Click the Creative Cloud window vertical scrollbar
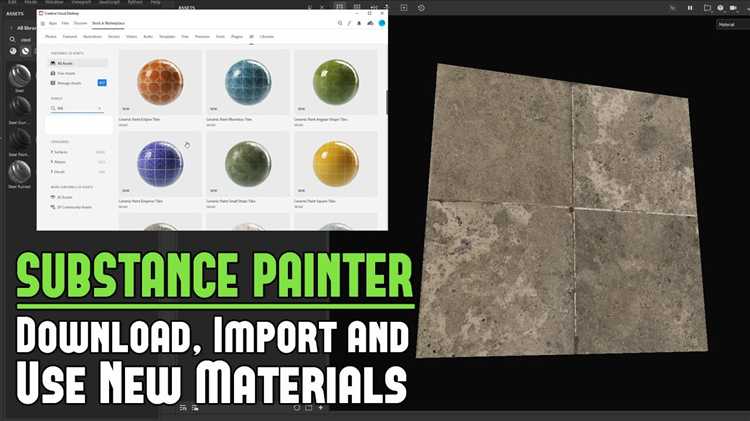Screen dimensions: 750x421 pos(386,101)
